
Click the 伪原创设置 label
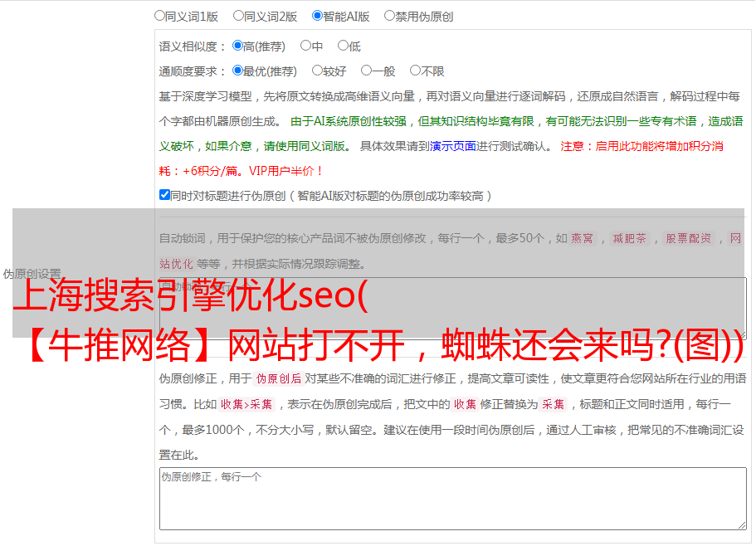(32, 274)
